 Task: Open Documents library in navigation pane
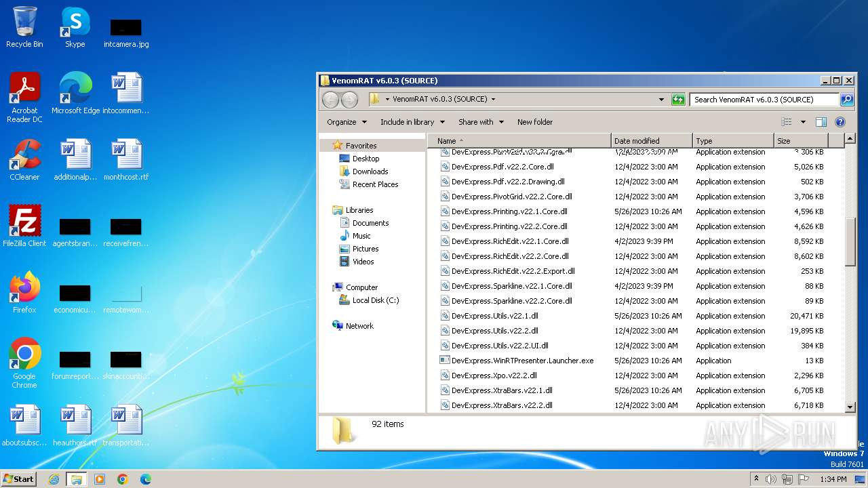click(x=370, y=223)
